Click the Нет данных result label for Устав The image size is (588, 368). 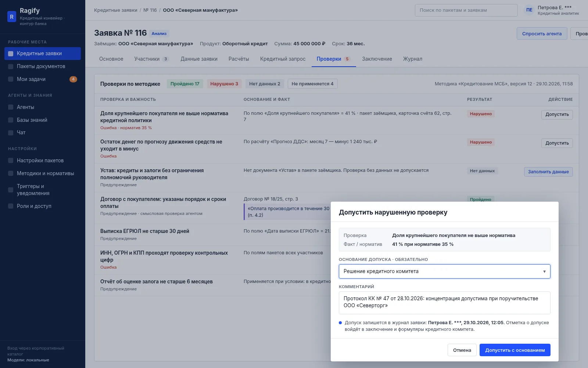point(482,171)
